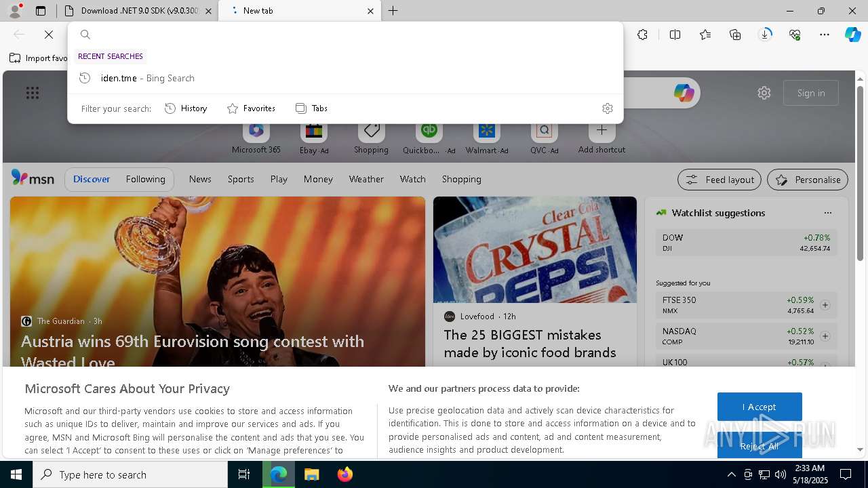Select the Following feed tab

[145, 179]
